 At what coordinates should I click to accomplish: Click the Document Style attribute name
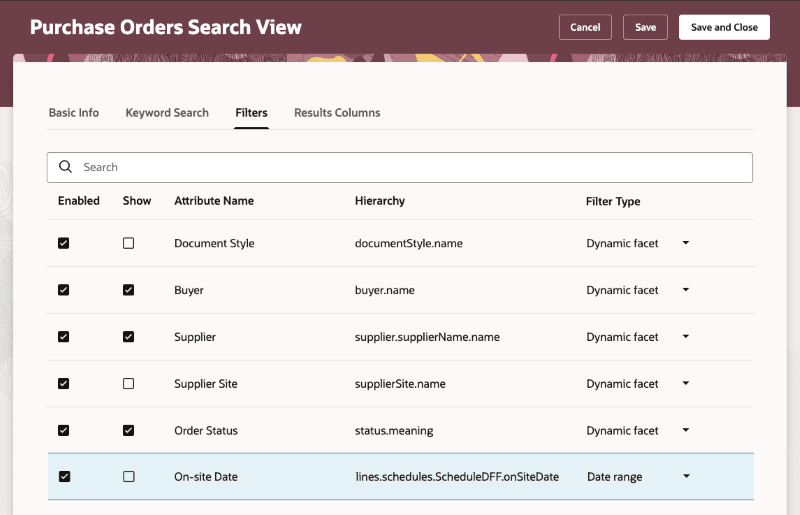click(x=214, y=243)
